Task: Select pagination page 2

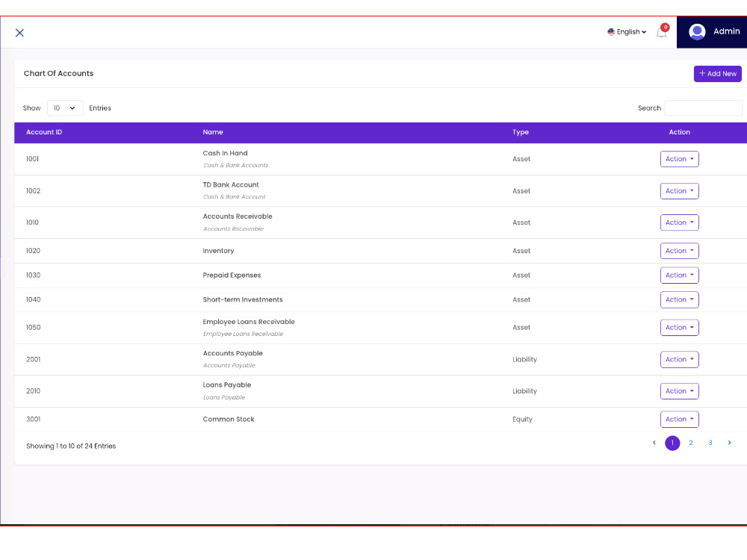Action: [x=691, y=443]
